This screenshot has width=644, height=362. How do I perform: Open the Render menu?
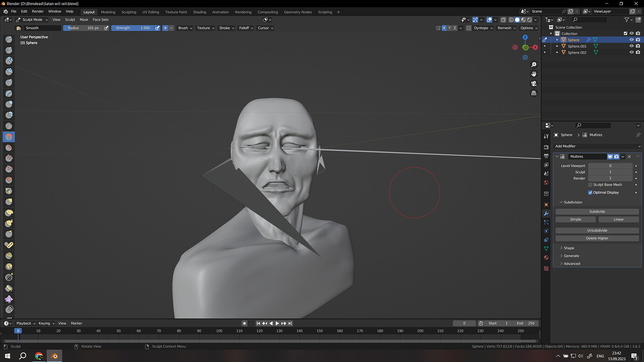pos(38,11)
